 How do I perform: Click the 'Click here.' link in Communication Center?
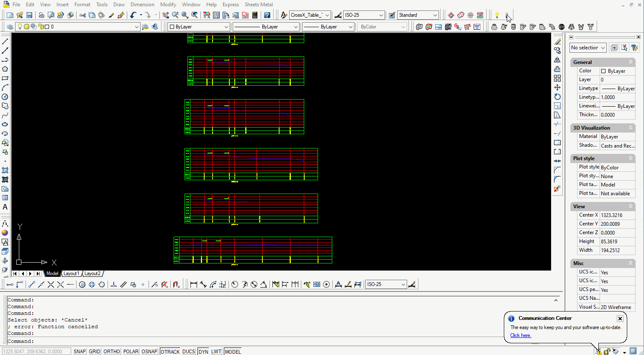[x=521, y=335]
